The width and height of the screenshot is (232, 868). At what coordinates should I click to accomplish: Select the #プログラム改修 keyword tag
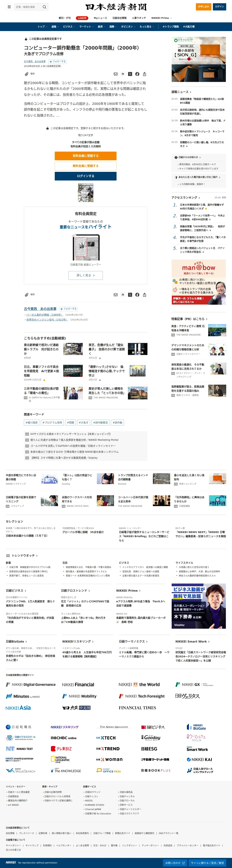pos(52,423)
